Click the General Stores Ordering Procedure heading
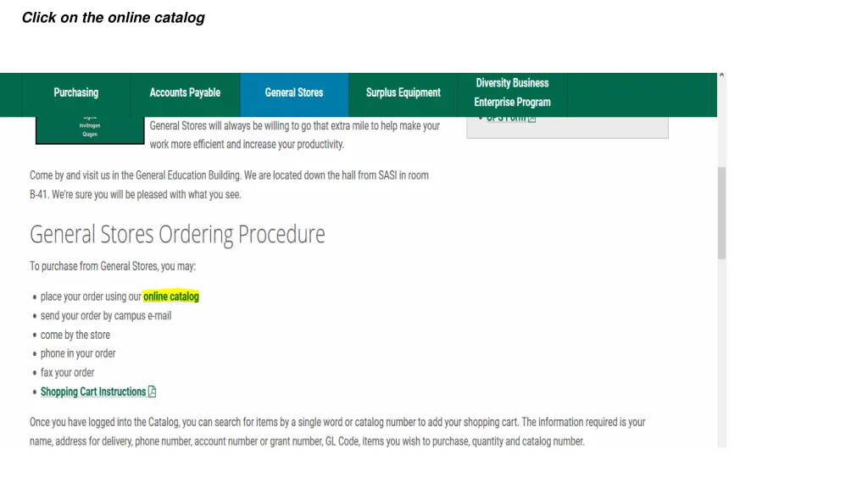This screenshot has height=488, width=868. coord(177,235)
